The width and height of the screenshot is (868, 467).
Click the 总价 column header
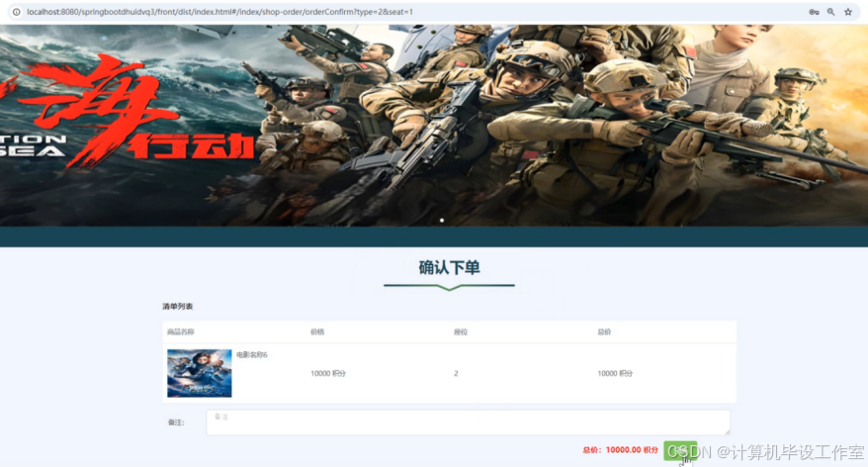tap(604, 331)
